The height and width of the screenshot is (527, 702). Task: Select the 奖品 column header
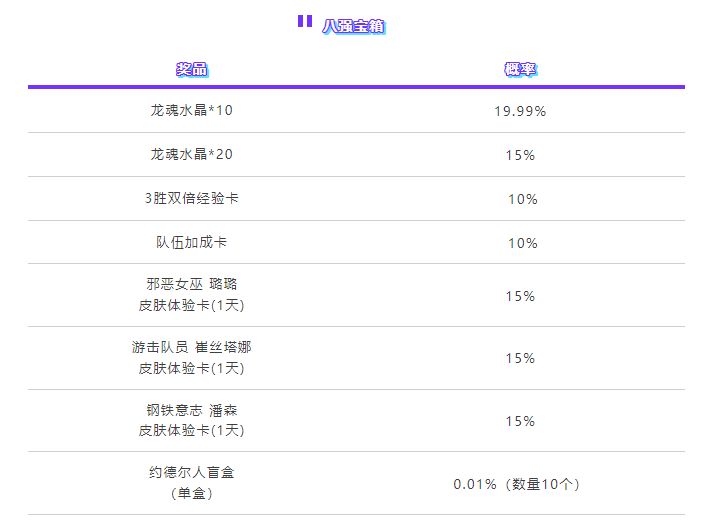click(x=192, y=69)
